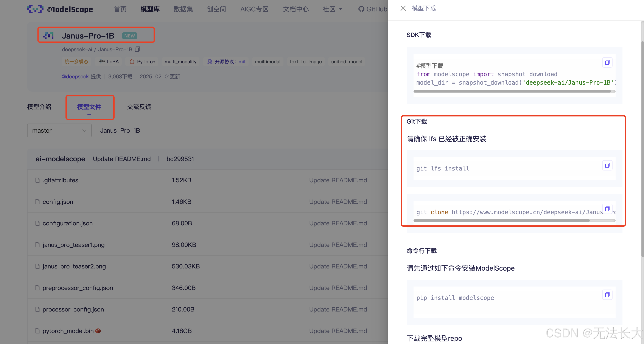Close the 模型下载 panel

click(403, 8)
